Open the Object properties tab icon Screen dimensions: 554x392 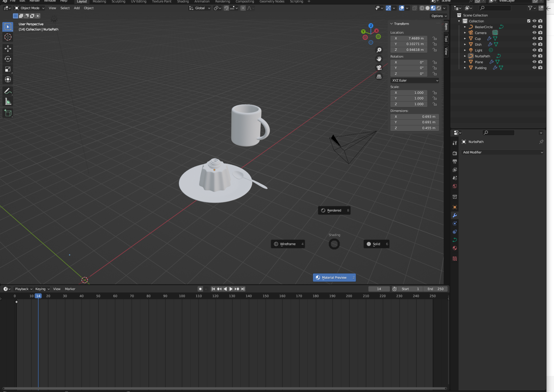455,207
